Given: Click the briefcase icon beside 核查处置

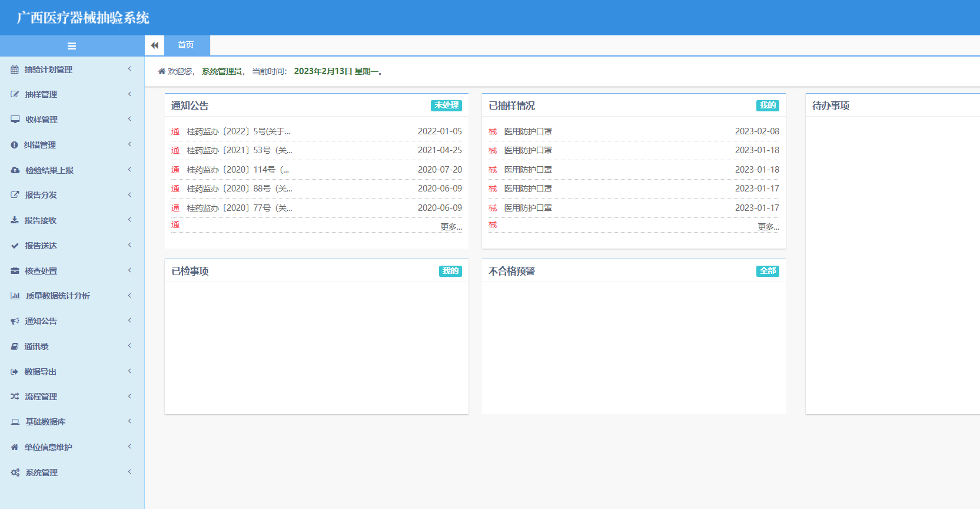Looking at the screenshot, I should (15, 271).
